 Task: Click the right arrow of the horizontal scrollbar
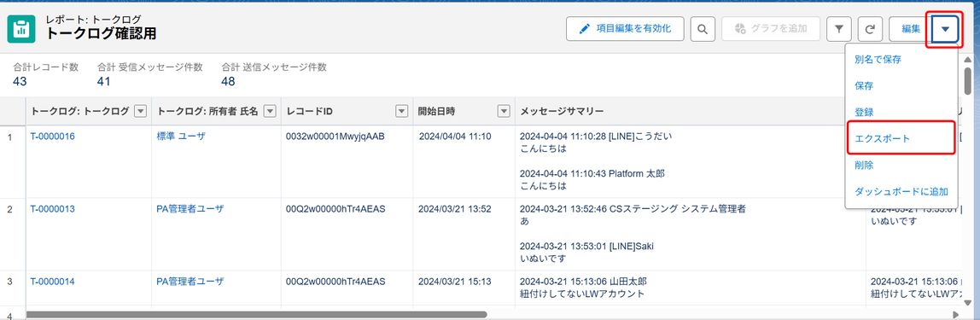click(x=955, y=314)
